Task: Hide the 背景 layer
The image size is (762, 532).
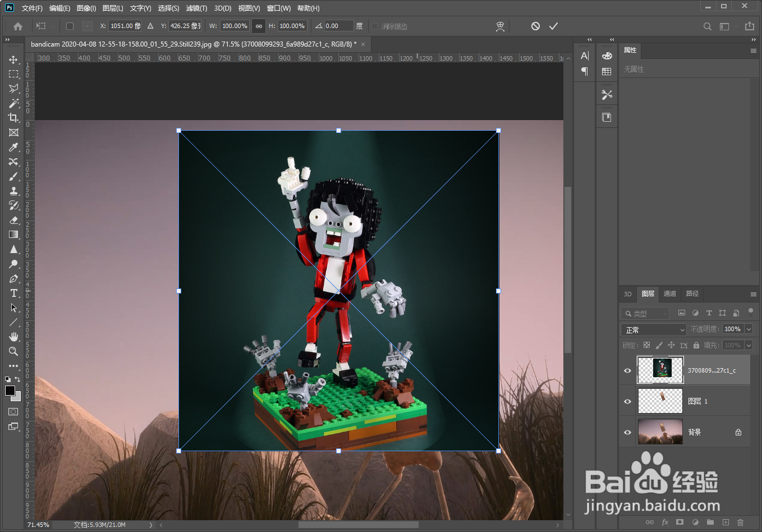Action: click(x=627, y=432)
